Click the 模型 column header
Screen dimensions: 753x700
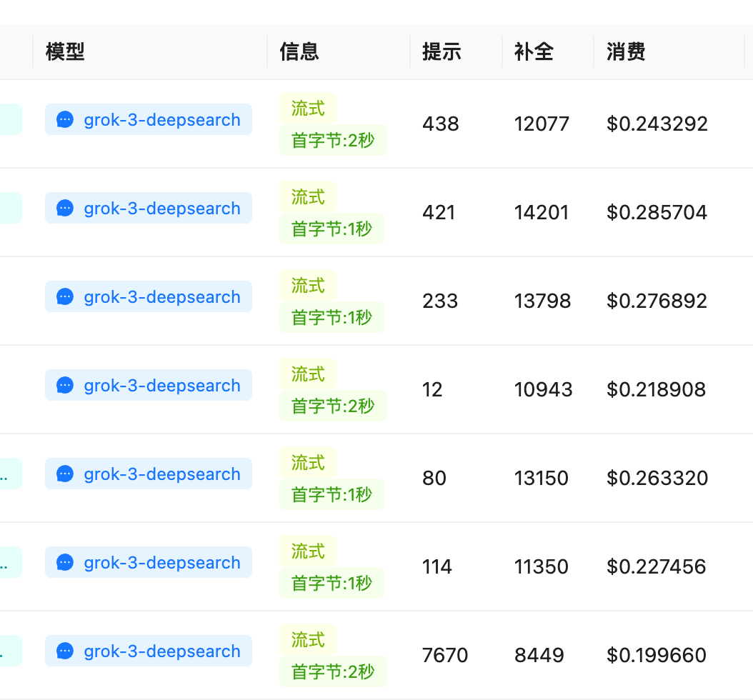[65, 51]
